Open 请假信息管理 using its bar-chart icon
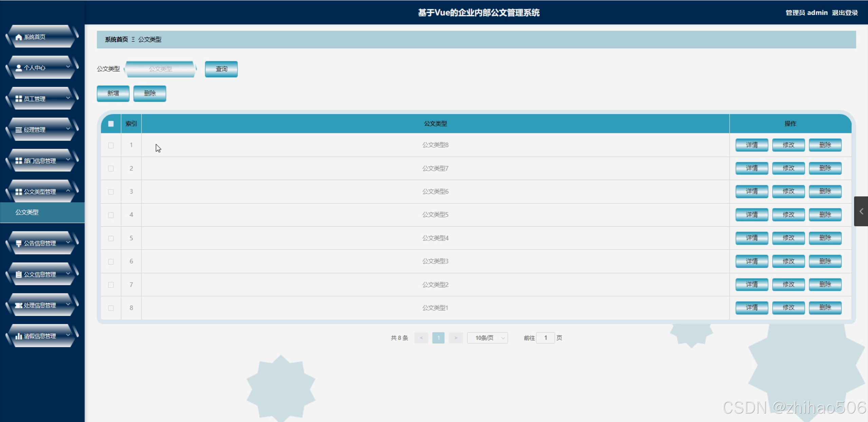Viewport: 868px width, 422px height. pos(18,336)
